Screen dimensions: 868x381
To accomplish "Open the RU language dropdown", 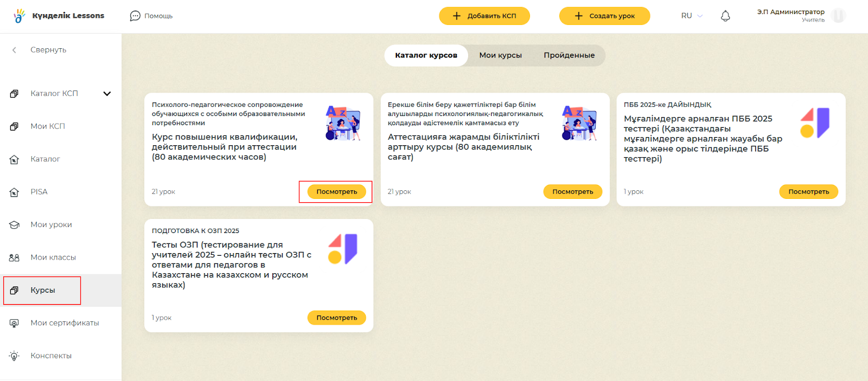I will tap(692, 16).
